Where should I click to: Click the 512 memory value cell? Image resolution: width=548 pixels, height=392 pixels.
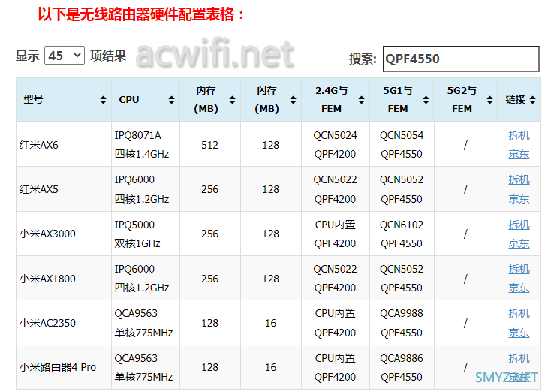(x=210, y=144)
